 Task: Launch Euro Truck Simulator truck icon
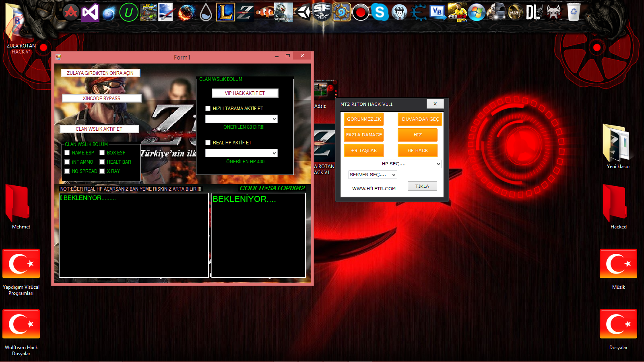pos(496,12)
